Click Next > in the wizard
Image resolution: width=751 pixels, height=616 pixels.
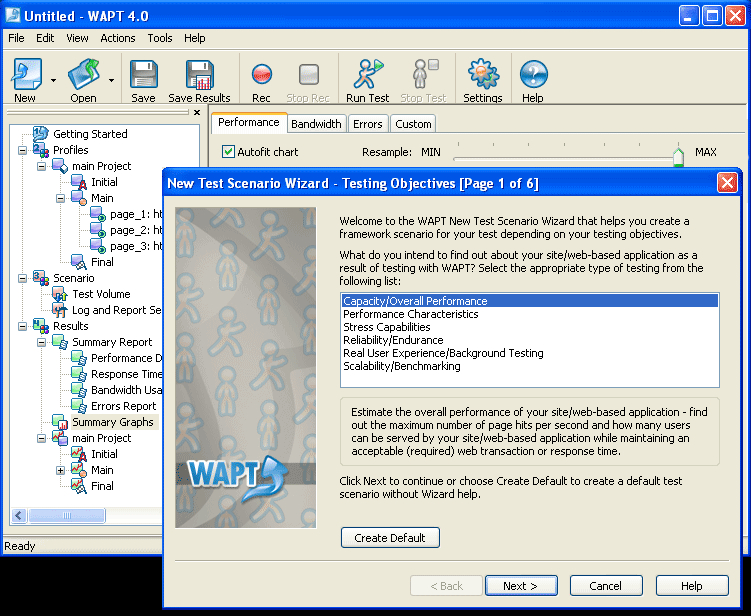[521, 586]
